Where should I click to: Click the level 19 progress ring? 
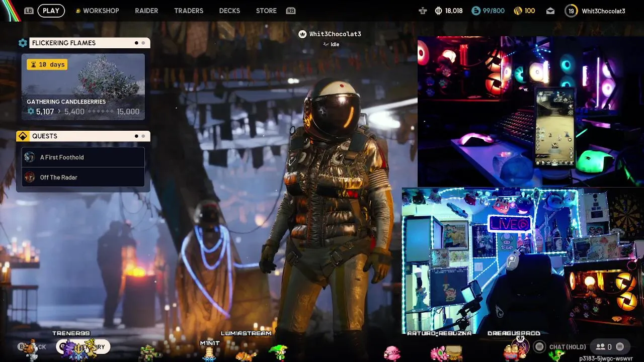tap(571, 11)
